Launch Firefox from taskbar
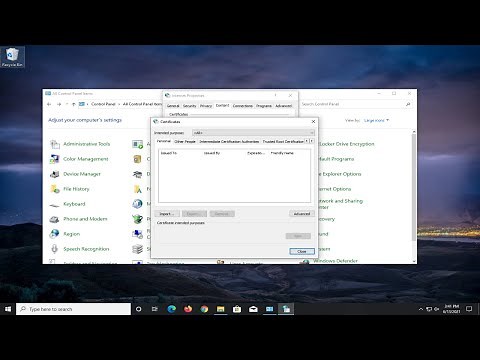 click(x=188, y=309)
